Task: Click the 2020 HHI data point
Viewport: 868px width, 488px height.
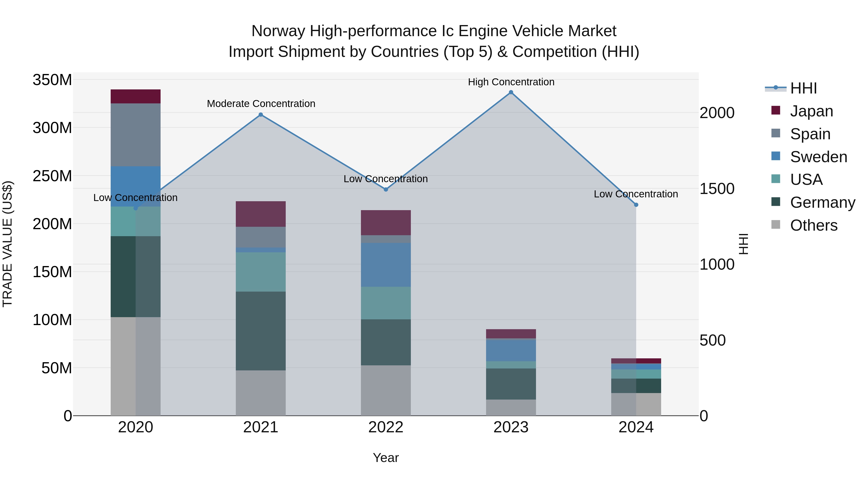Action: pos(136,208)
